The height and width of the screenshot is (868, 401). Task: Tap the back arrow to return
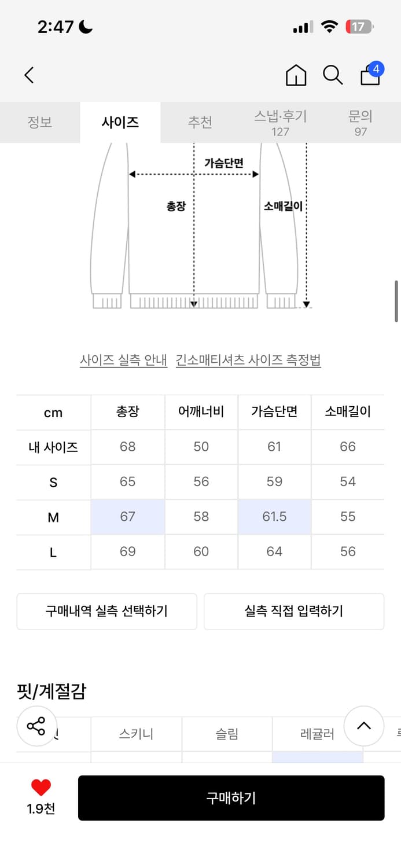[29, 75]
